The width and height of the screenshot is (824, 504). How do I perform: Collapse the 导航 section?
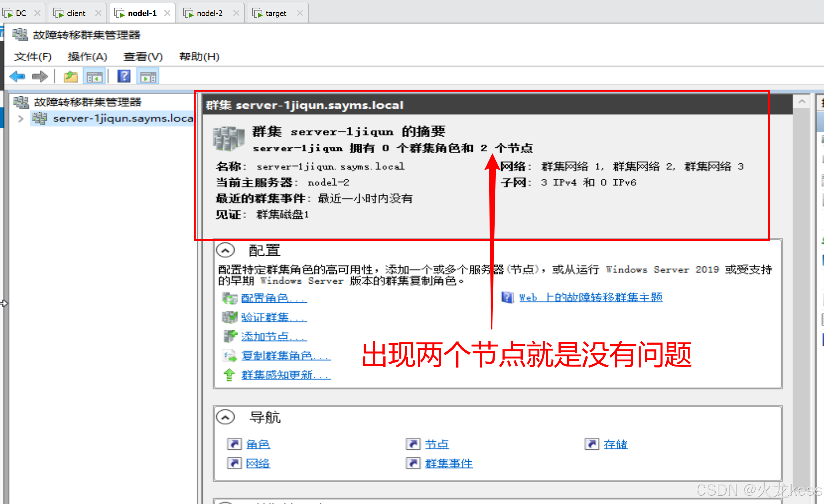(225, 417)
